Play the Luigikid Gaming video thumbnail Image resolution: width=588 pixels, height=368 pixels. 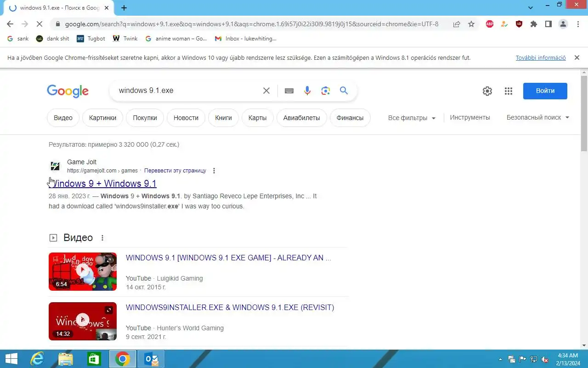point(83,271)
